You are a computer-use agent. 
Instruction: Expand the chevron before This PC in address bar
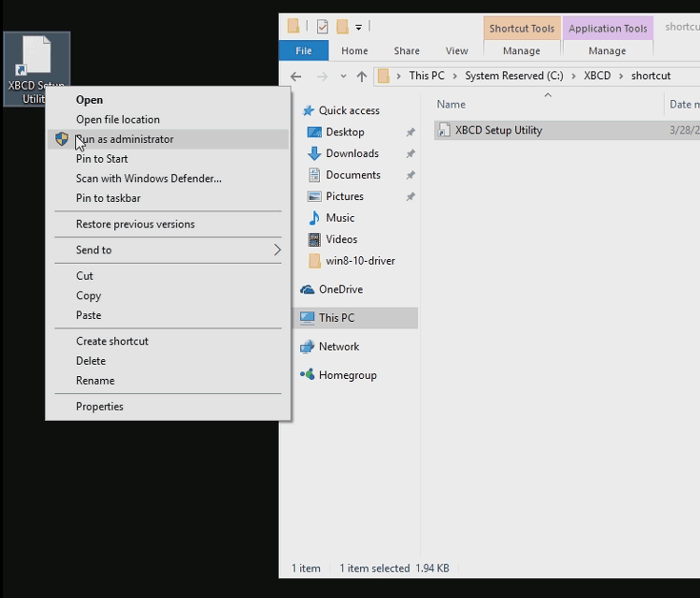[399, 76]
